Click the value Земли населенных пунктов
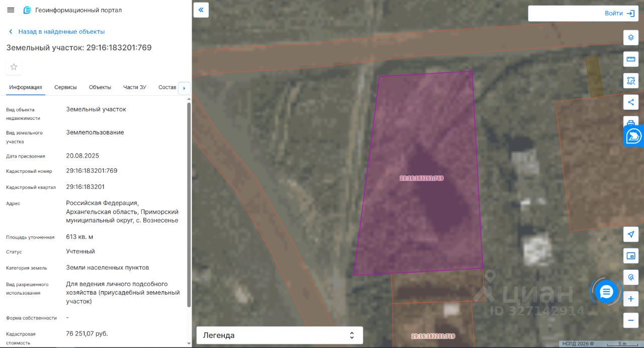Image resolution: width=644 pixels, height=348 pixels. [x=108, y=267]
